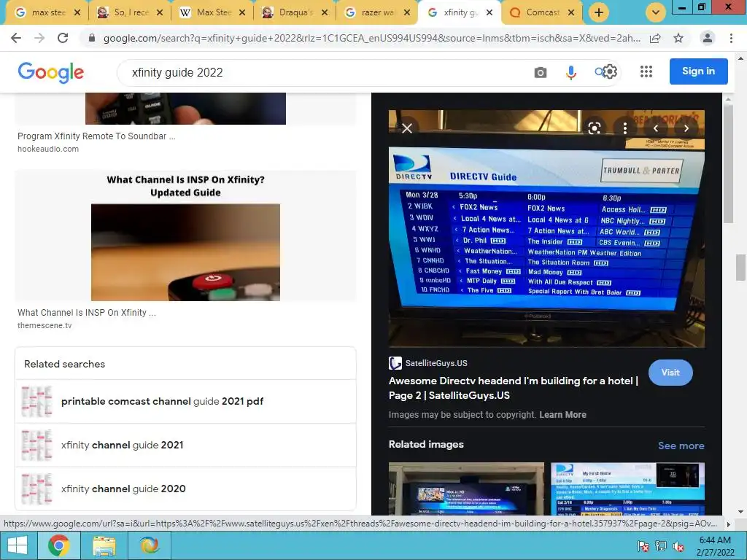Open the 'My First Home' related image thumbnail
The height and width of the screenshot is (560, 747).
click(628, 489)
